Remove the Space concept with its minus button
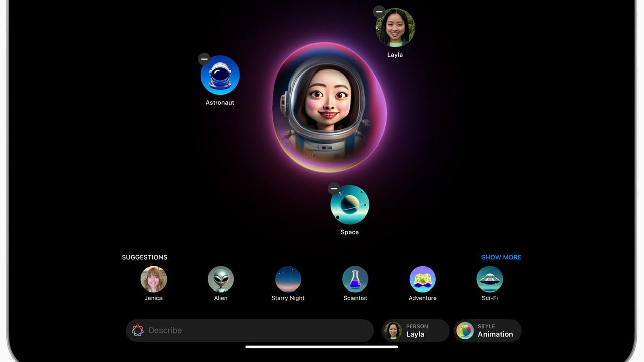Image resolution: width=644 pixels, height=362 pixels. (334, 188)
